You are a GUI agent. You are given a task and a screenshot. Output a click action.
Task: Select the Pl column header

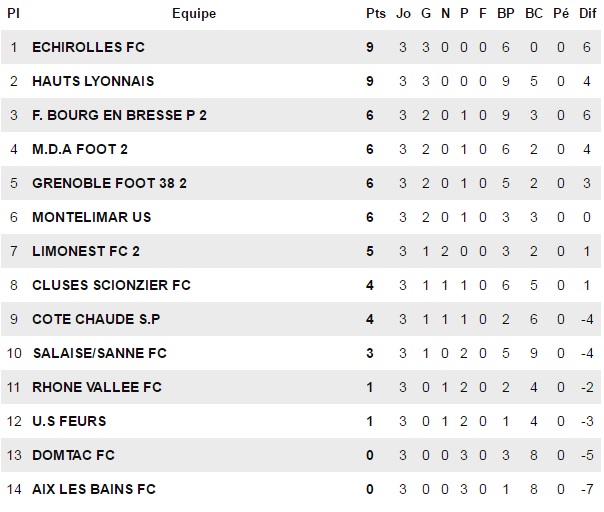pos(14,14)
